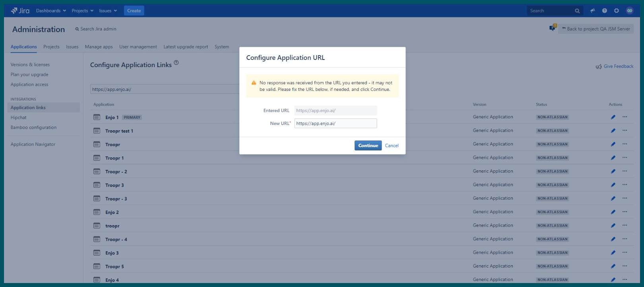Edit the Troopr test 1 application link

click(x=613, y=131)
